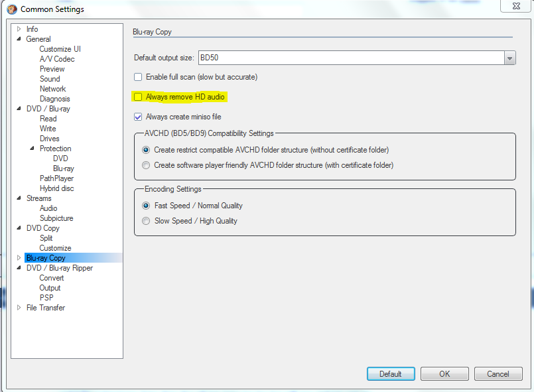Reset settings with the Default button
Screen dimensions: 534x392
tap(391, 374)
